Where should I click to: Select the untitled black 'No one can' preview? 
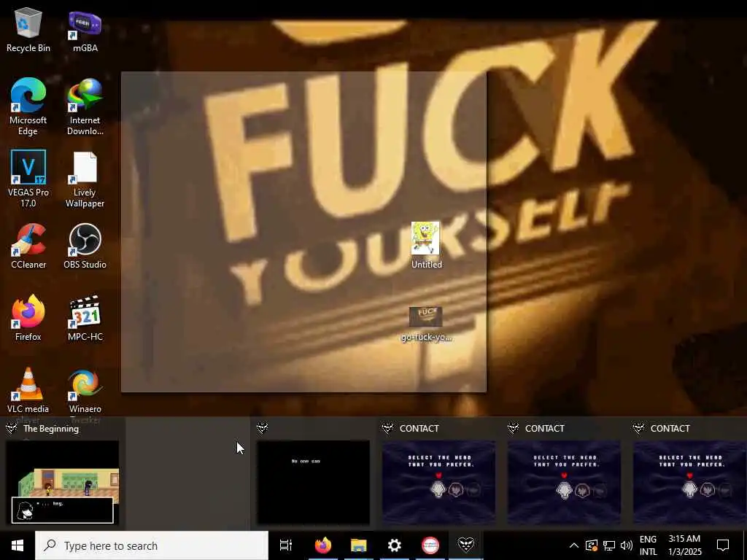pos(313,474)
